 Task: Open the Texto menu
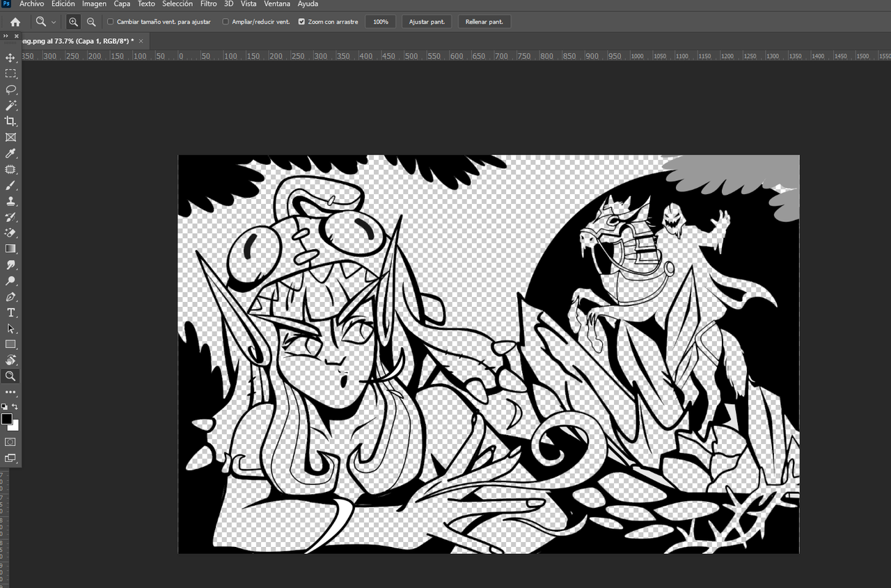tap(146, 3)
